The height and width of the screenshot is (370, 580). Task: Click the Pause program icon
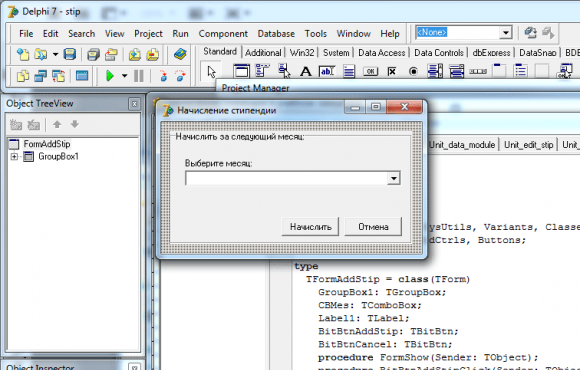(x=139, y=76)
